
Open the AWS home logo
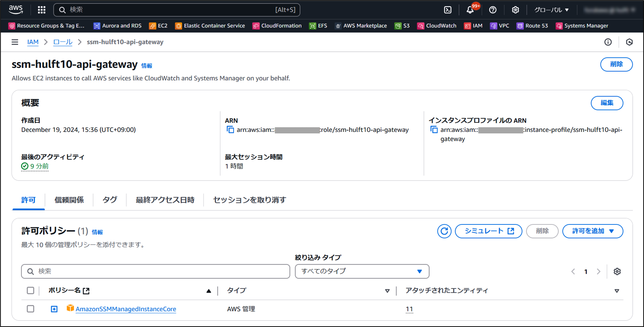click(x=16, y=10)
